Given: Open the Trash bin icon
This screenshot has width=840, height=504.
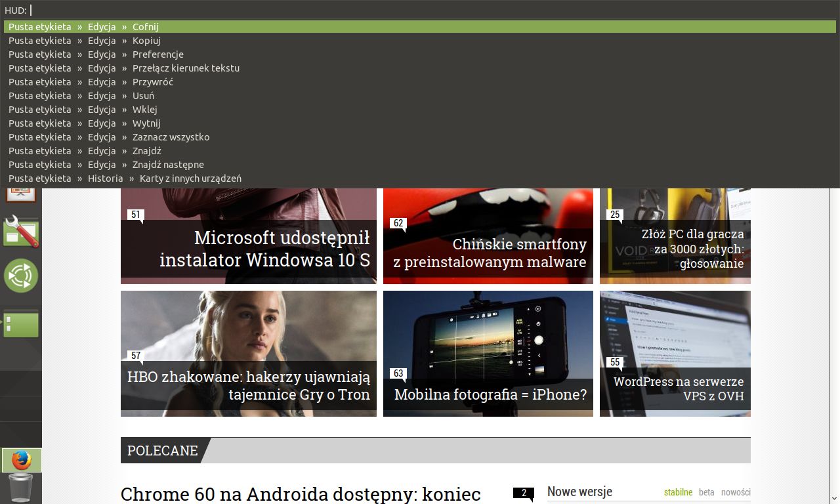Looking at the screenshot, I should coord(21,488).
